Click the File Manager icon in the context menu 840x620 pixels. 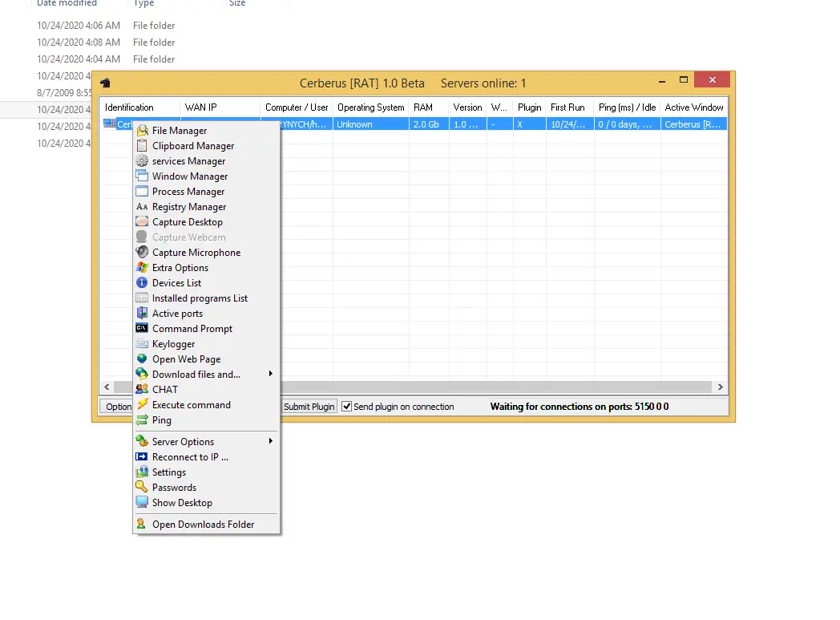click(142, 131)
